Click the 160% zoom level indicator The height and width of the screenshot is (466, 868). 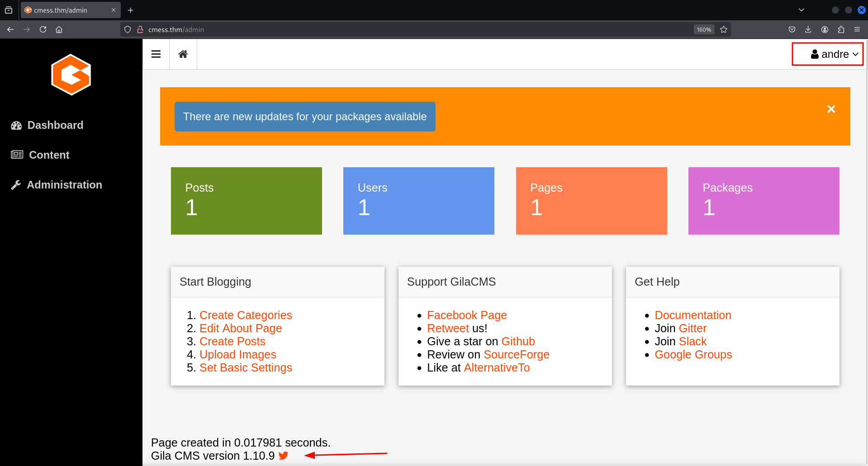(703, 29)
